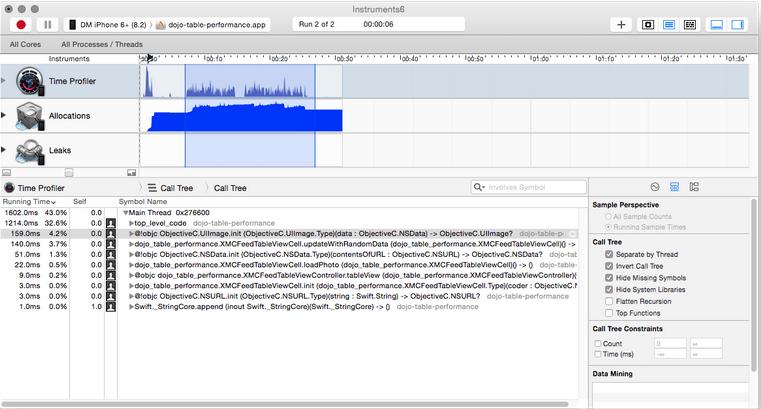Viewport: 761px width, 409px height.
Task: Enable the Count constraint checkbox
Action: 598,344
